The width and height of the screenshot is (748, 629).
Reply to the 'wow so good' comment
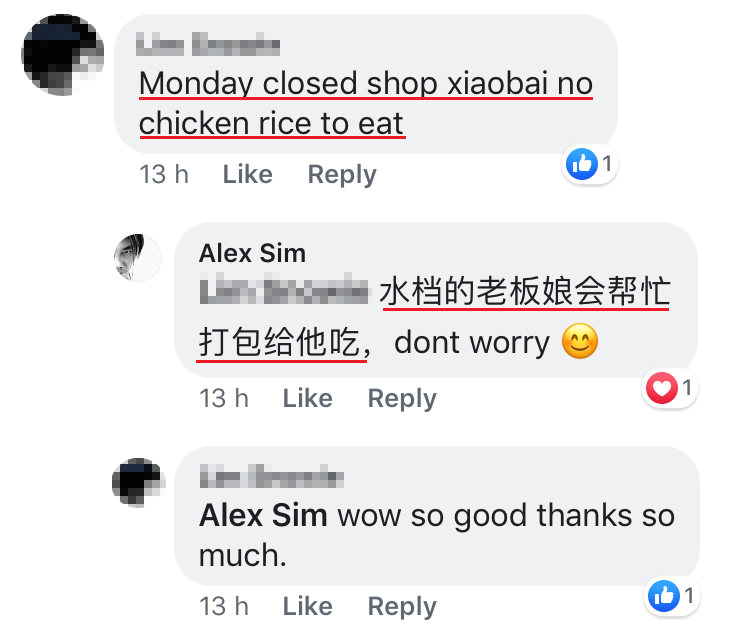coord(402,607)
